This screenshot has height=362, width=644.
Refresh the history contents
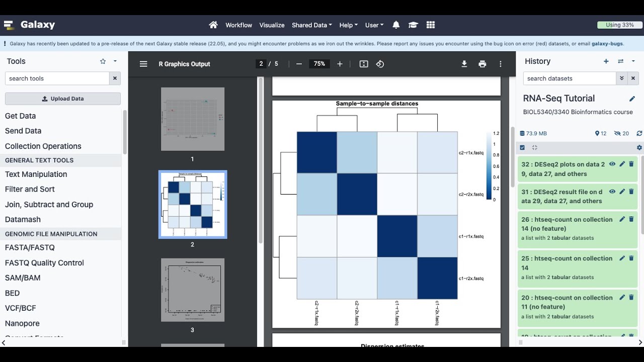pyautogui.click(x=639, y=133)
